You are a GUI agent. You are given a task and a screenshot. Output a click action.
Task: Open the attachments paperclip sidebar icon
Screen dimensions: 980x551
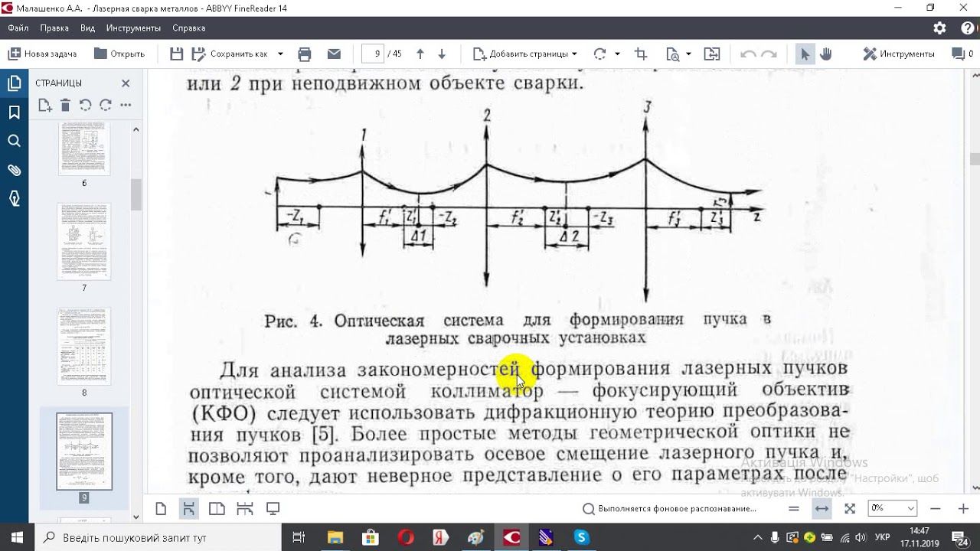[14, 170]
